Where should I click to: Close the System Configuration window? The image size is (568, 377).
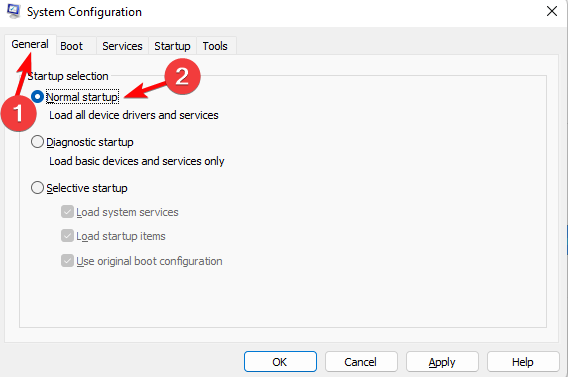[x=551, y=11]
